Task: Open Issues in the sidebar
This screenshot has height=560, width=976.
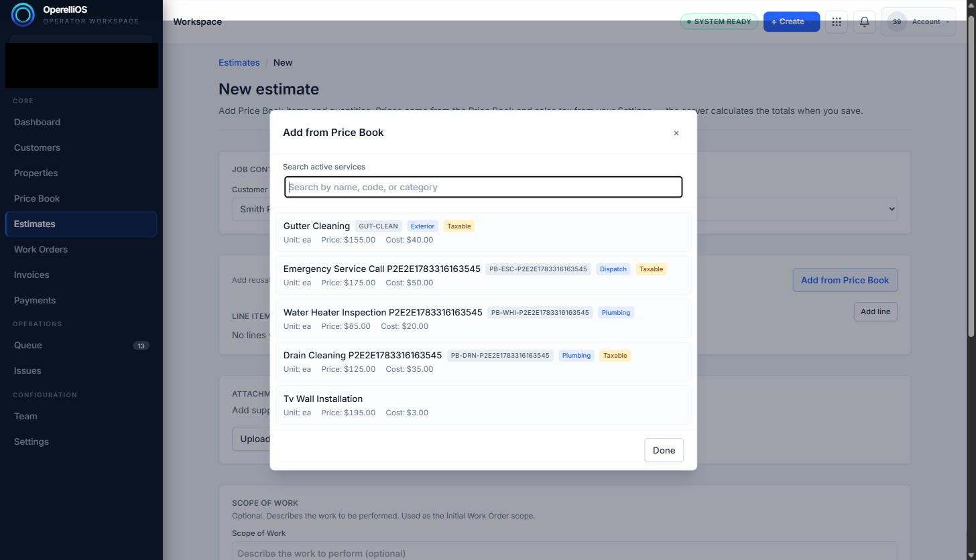Action: pos(81,370)
